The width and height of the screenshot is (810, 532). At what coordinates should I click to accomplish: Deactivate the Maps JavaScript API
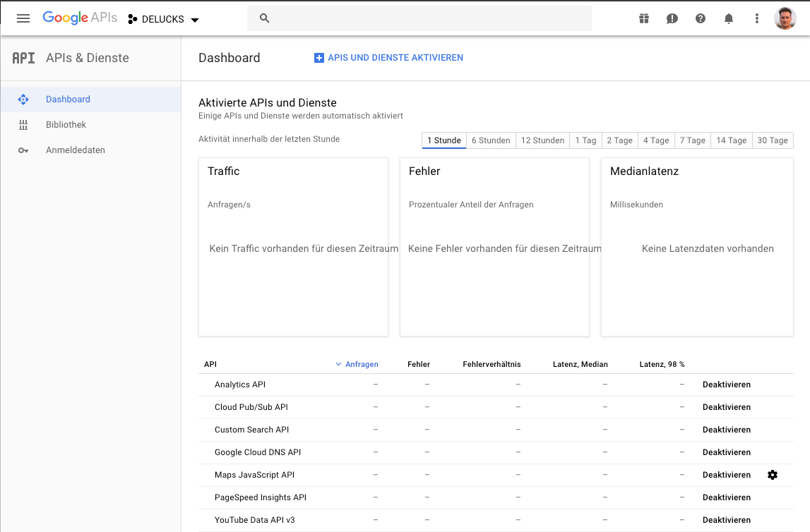point(726,475)
